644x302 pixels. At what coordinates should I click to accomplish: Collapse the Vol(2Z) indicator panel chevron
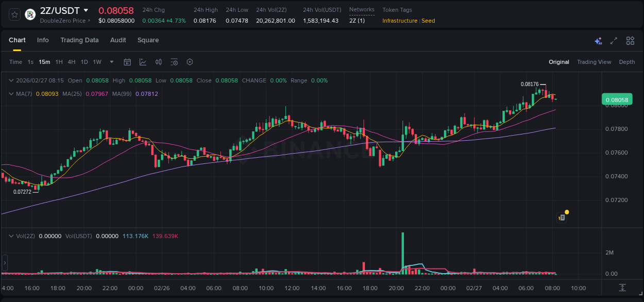click(x=10, y=236)
